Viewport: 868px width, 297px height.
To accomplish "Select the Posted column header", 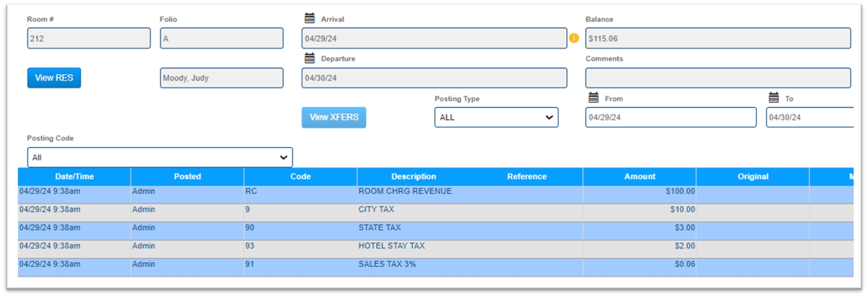I will coord(187,177).
